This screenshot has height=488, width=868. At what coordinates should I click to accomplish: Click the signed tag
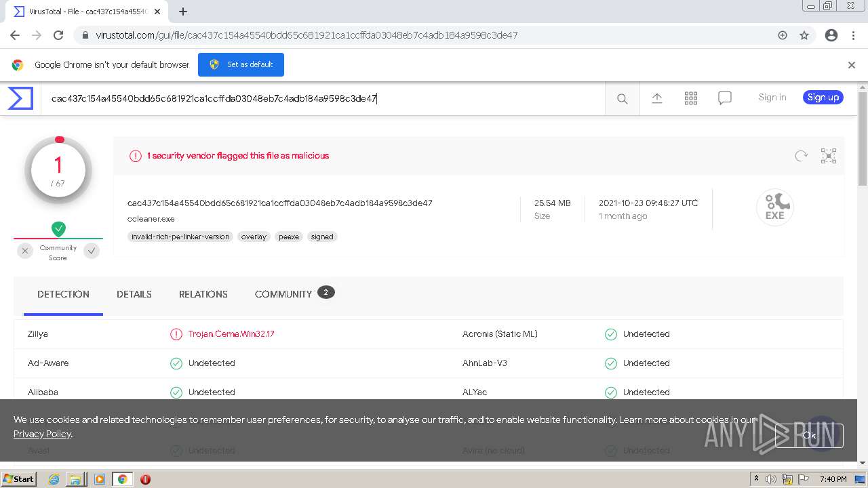point(322,237)
